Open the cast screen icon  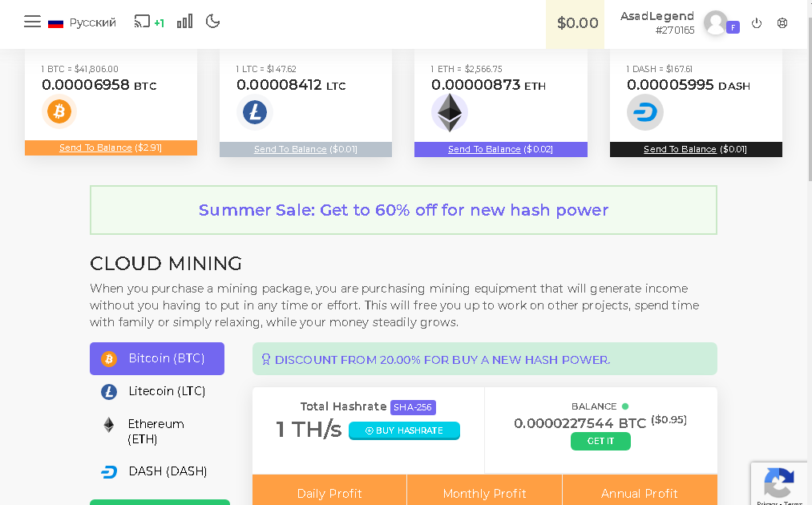coord(142,21)
